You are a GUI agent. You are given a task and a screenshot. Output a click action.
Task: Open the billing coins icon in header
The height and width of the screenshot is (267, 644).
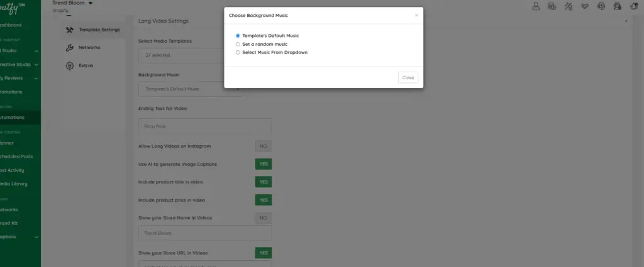click(x=552, y=6)
